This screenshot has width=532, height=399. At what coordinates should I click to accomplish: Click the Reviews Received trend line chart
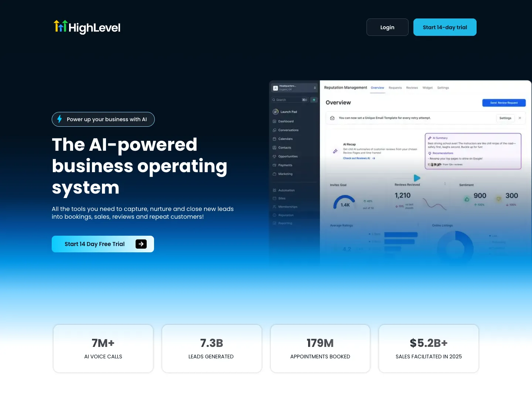(x=434, y=204)
